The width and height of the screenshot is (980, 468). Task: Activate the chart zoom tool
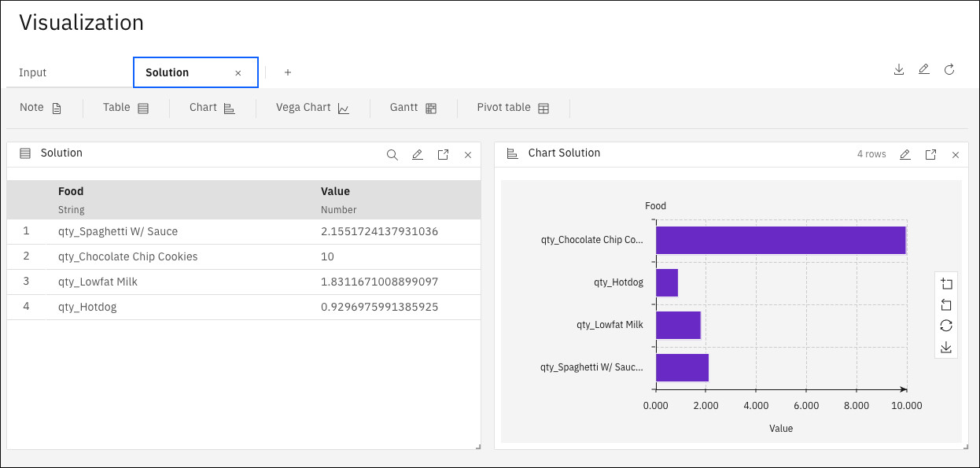pos(946,284)
